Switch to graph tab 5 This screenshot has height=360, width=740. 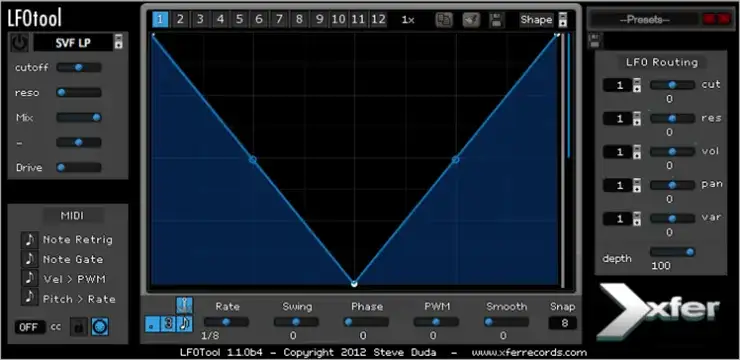pos(239,20)
